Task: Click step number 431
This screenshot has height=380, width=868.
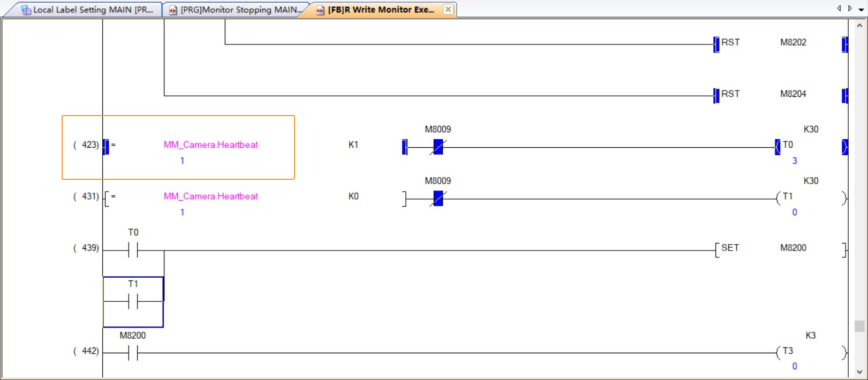Action: pos(86,196)
